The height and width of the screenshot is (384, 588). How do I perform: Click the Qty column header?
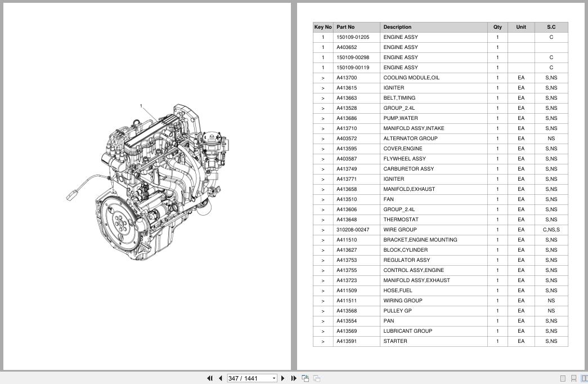click(497, 27)
